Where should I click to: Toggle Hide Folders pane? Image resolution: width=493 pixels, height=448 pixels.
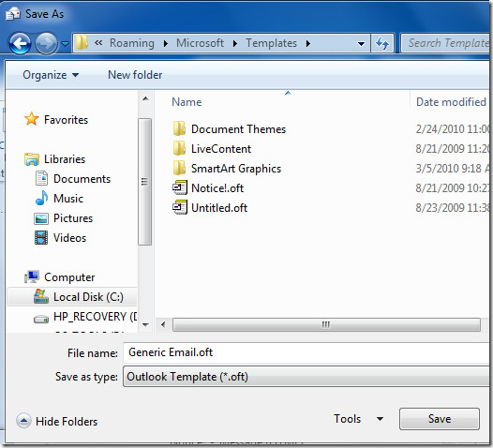[57, 421]
